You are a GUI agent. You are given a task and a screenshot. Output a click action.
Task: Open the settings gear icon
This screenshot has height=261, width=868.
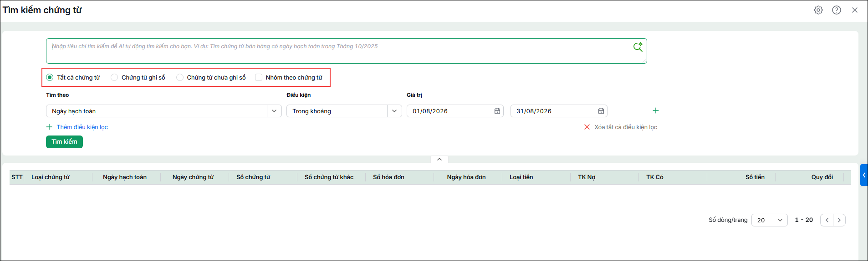(x=818, y=10)
